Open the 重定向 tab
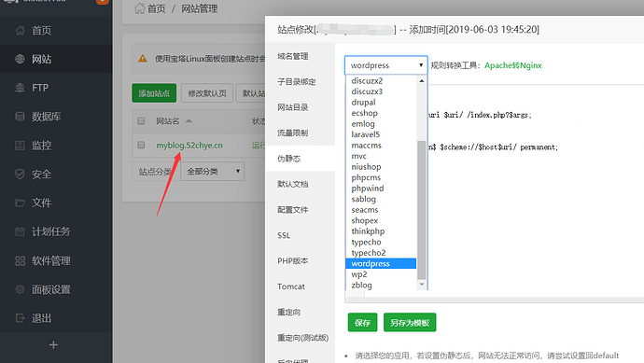The width and height of the screenshot is (644, 363). (x=288, y=312)
